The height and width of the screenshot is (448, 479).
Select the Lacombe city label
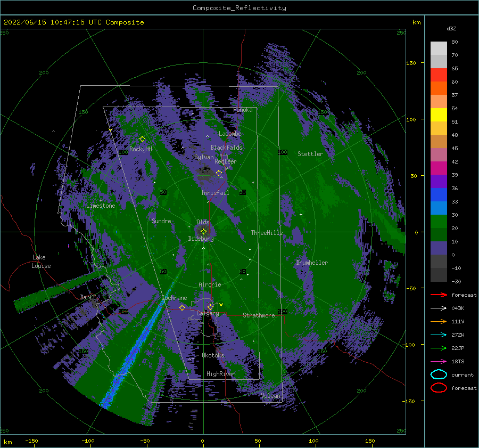[x=230, y=134]
